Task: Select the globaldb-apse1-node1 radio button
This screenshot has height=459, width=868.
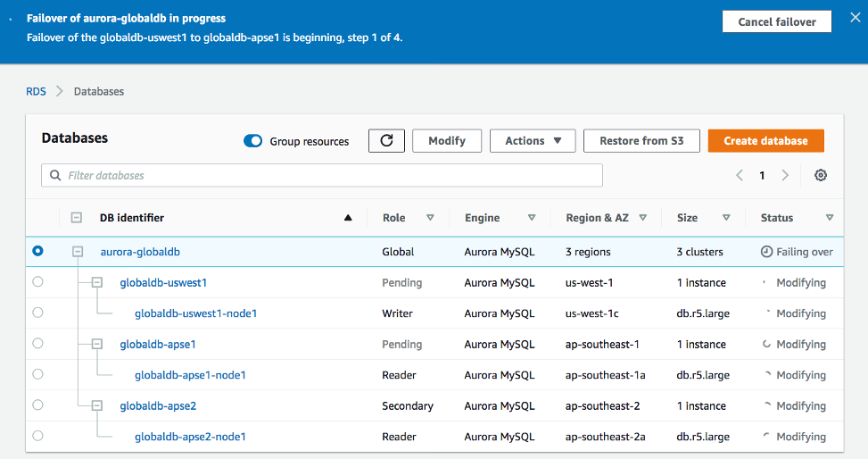Action: pos(37,374)
